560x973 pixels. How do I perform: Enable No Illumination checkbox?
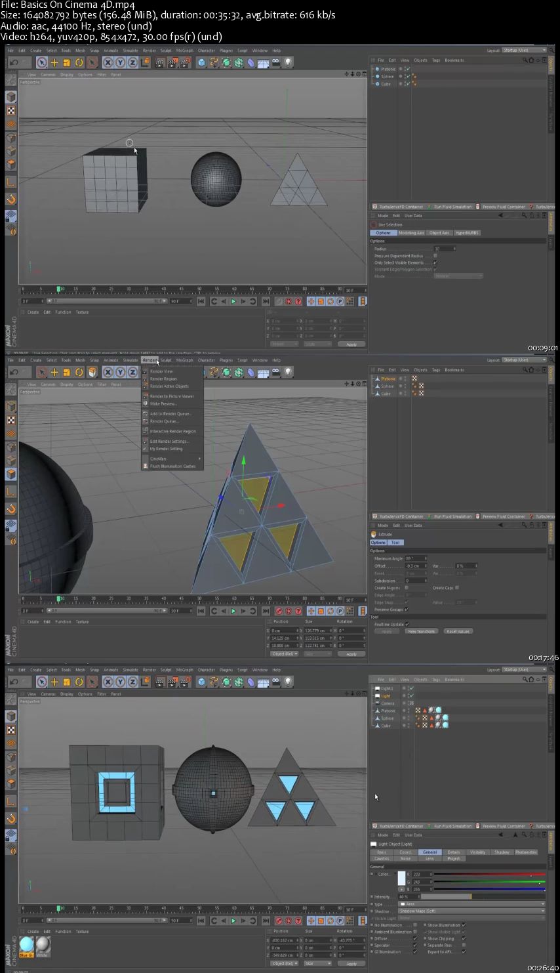pos(415,925)
